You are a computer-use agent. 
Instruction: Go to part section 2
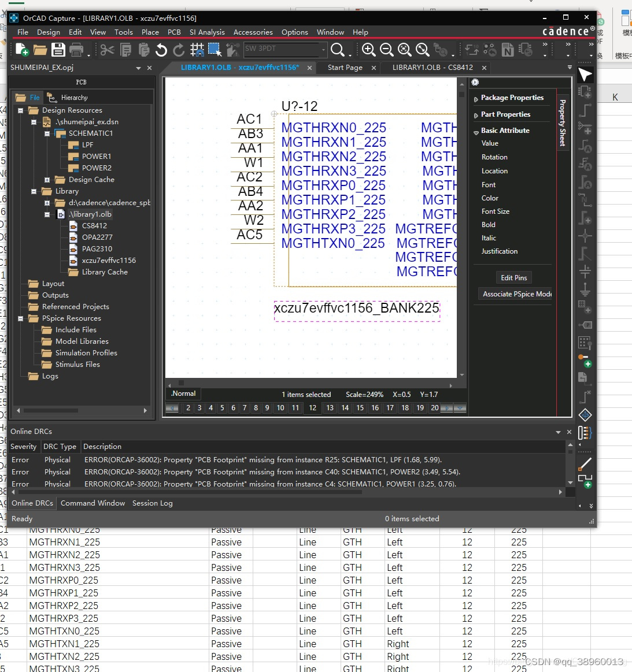(188, 408)
